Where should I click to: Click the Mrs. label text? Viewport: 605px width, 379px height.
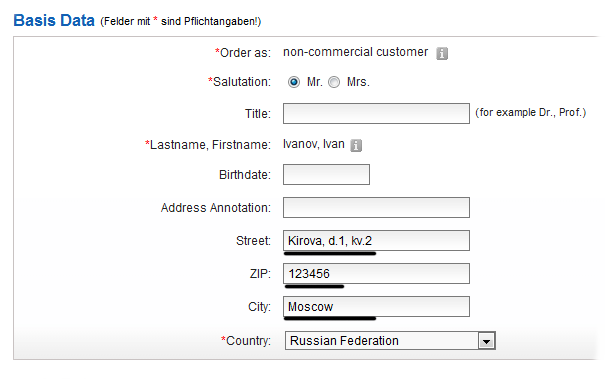(x=358, y=82)
